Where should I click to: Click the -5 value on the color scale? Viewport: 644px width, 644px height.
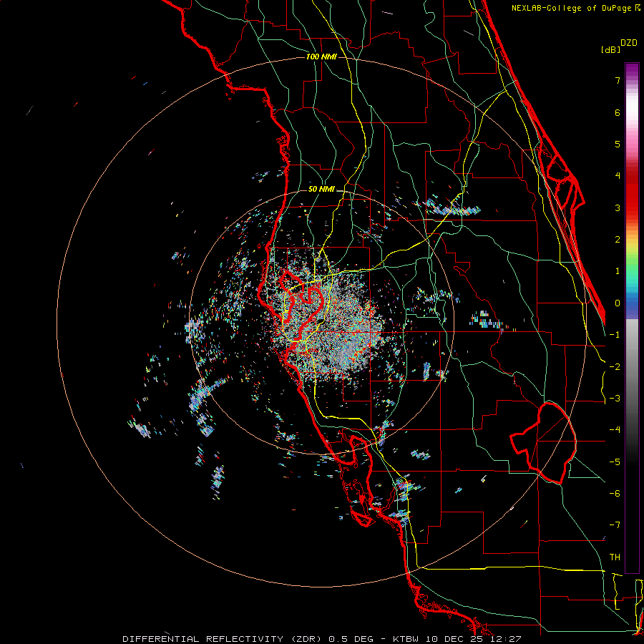coord(615,462)
